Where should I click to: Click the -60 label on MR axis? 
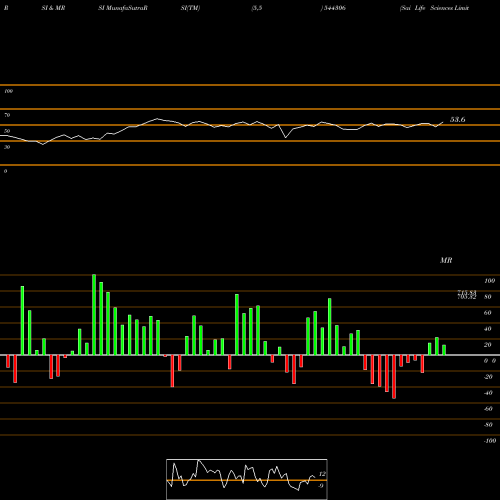tap(488, 409)
